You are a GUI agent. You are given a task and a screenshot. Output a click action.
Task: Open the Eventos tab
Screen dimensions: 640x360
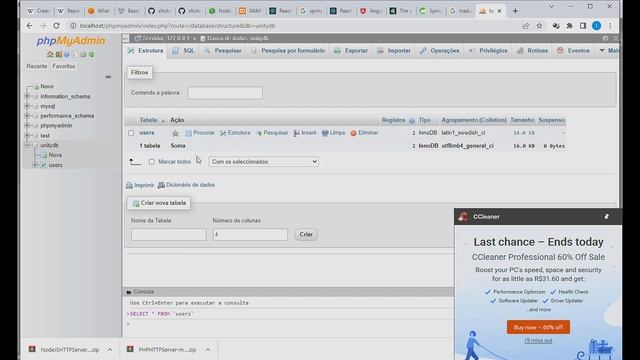(573, 51)
